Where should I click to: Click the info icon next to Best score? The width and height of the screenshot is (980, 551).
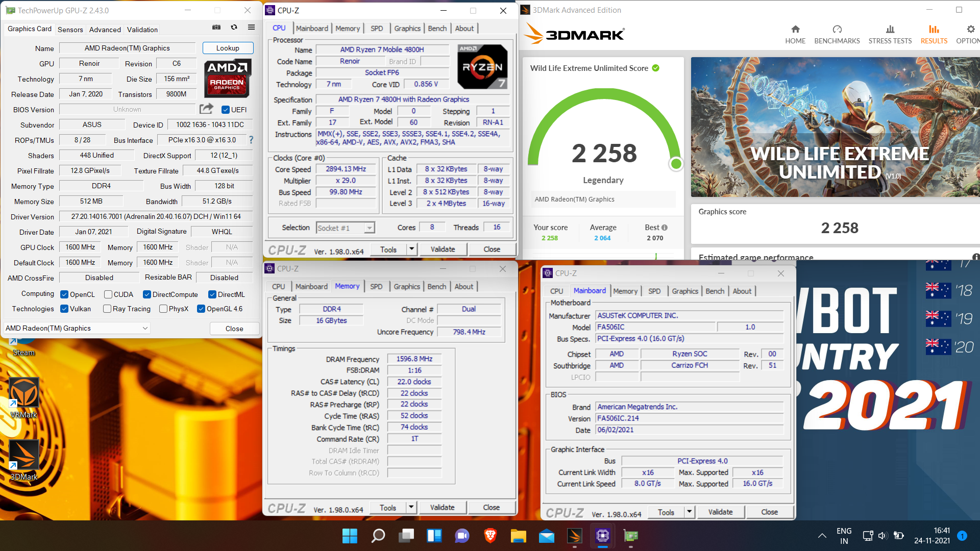(x=665, y=228)
